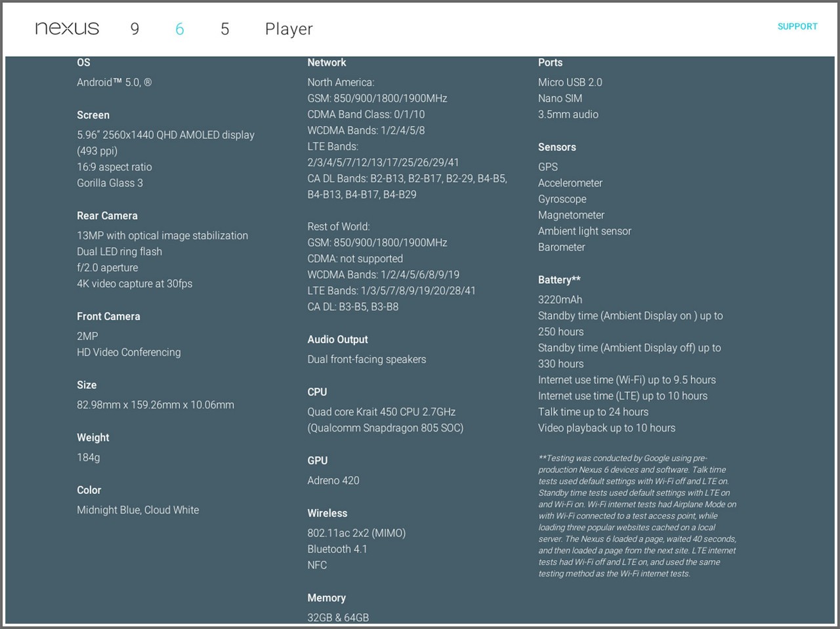The image size is (840, 629).
Task: Click '(Qualcomm Snapdragon 805 SOC)' text
Action: [x=385, y=428]
